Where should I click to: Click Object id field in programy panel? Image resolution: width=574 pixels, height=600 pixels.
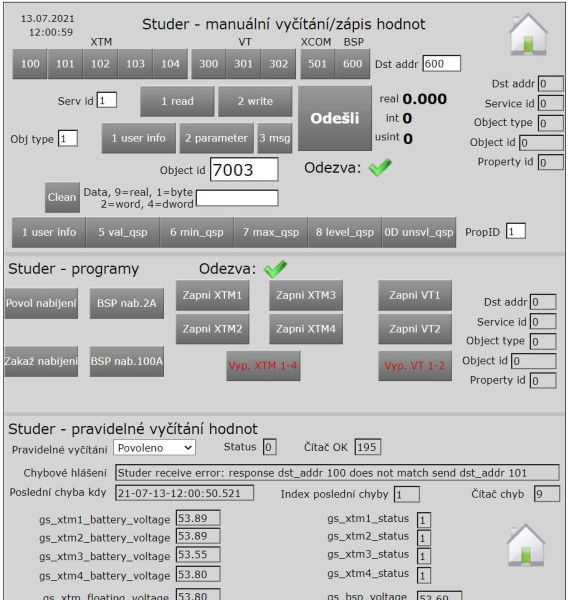(534, 361)
